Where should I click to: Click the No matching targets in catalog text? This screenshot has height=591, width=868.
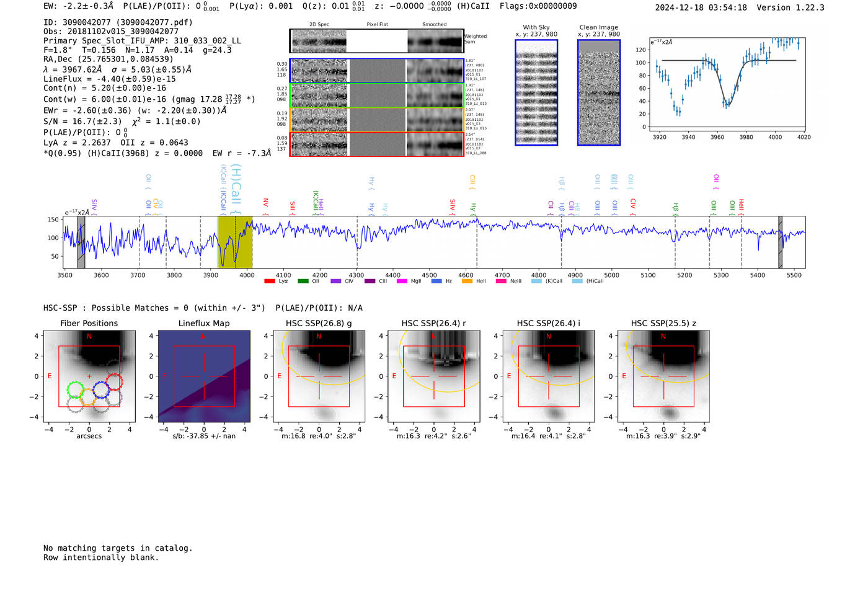(118, 548)
